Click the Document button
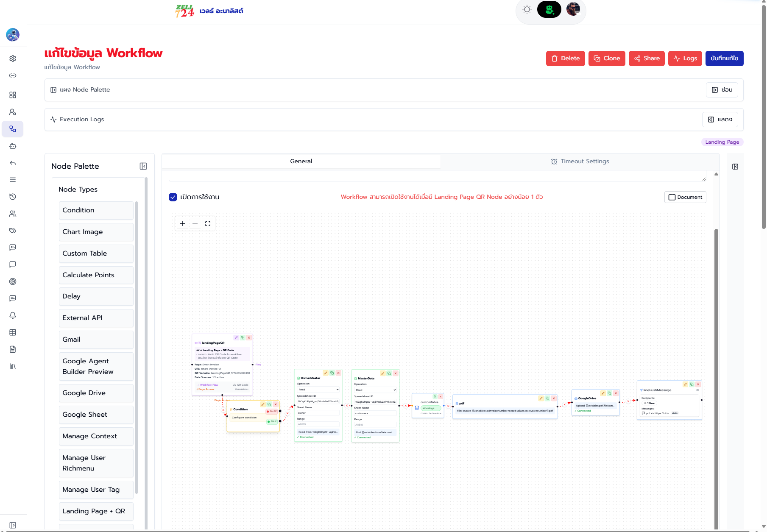767x532 pixels. [685, 197]
